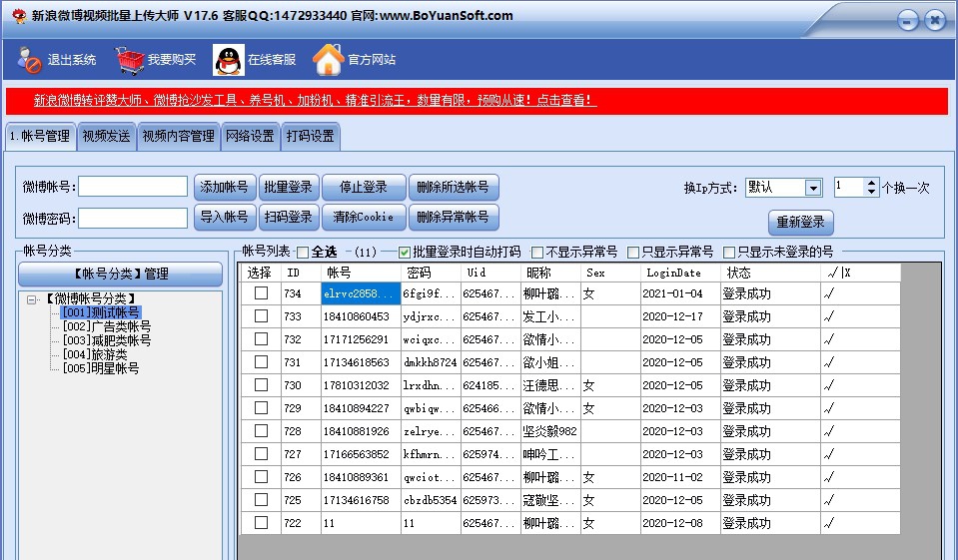Switch to the 1.帐号管理 tab
The image size is (958, 560).
[x=40, y=136]
